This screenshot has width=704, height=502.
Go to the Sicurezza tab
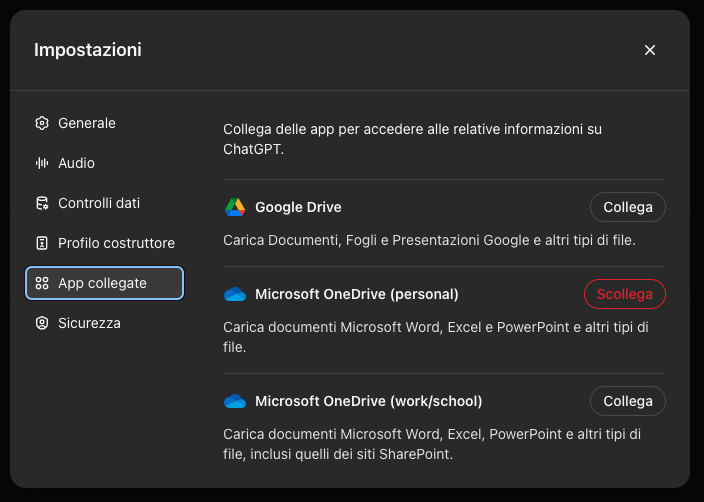(104, 323)
